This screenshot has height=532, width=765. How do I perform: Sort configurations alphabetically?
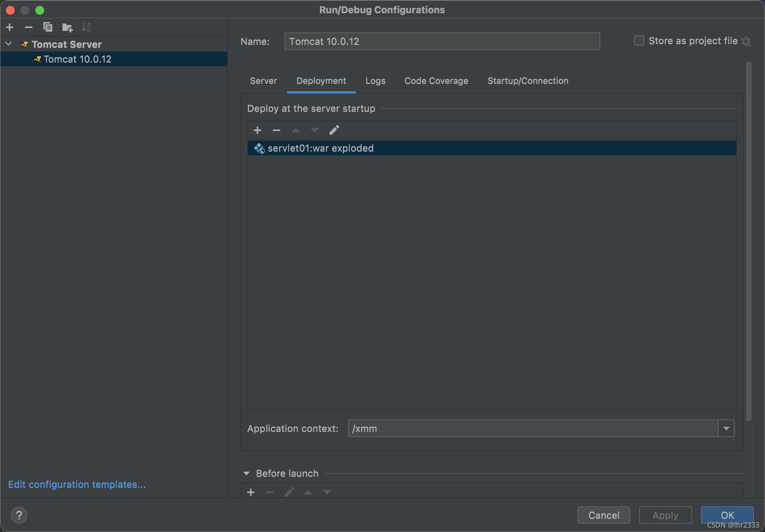(86, 27)
